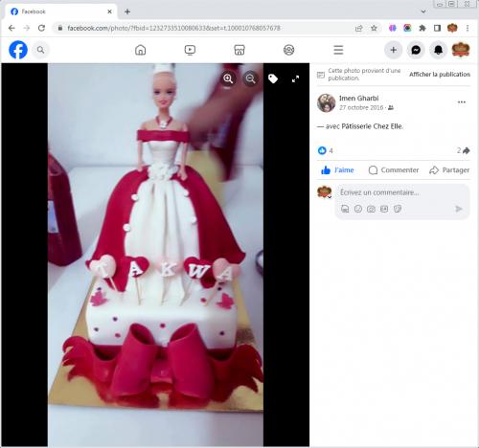This screenshot has height=448, width=479.
Task: Focus the Écrivez un commentaire field
Action: pyautogui.click(x=403, y=192)
